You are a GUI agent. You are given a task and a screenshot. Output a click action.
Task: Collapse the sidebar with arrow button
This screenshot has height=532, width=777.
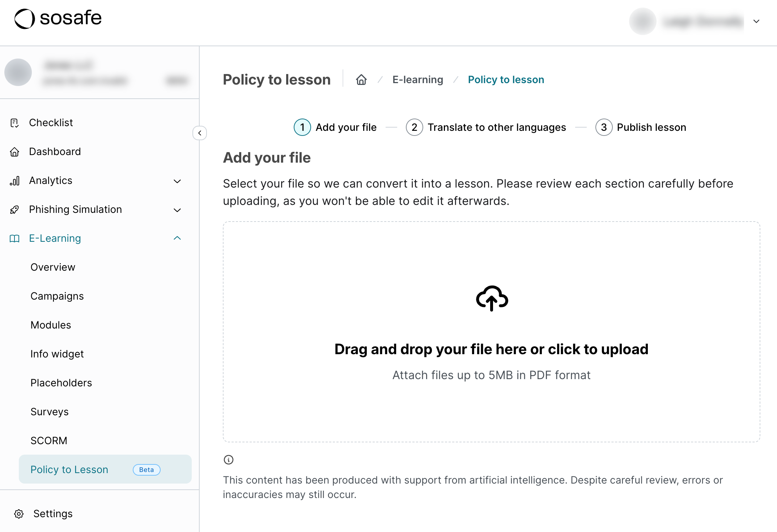click(x=200, y=133)
